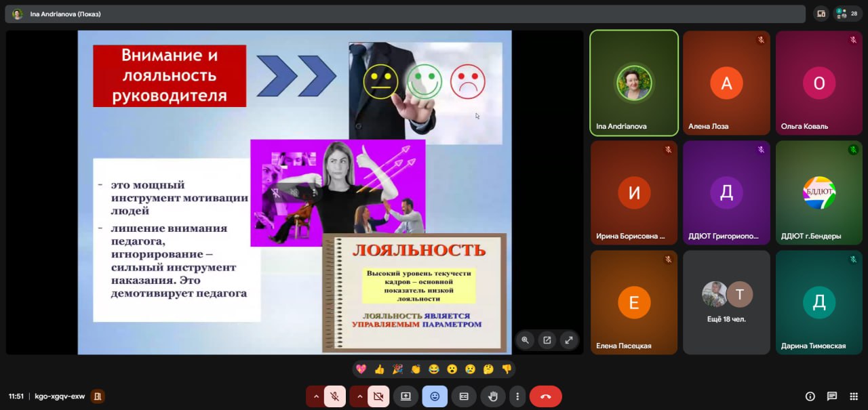Open the chat panel

pyautogui.click(x=832, y=396)
